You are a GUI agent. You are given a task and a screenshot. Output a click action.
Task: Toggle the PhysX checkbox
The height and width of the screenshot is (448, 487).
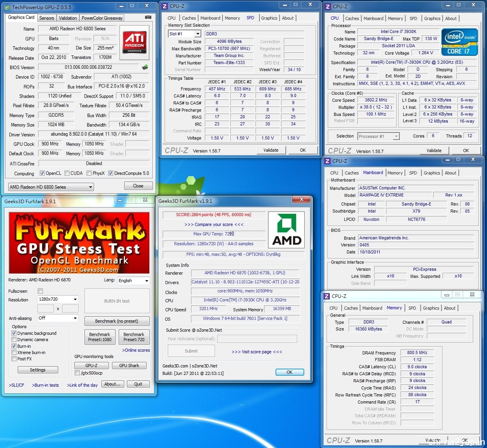coord(89,173)
